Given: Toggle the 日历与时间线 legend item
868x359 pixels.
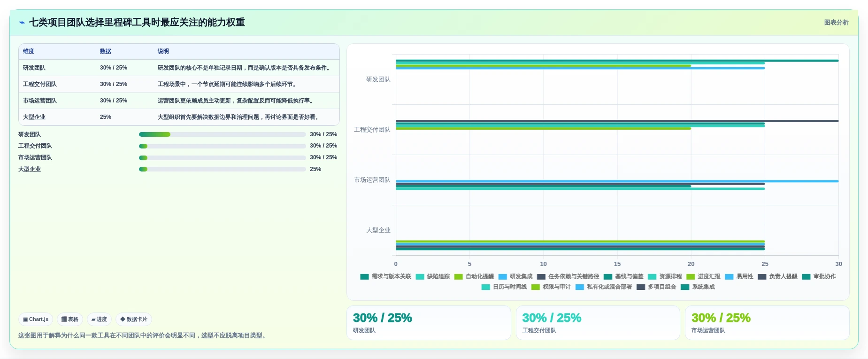Looking at the screenshot, I should [x=504, y=287].
